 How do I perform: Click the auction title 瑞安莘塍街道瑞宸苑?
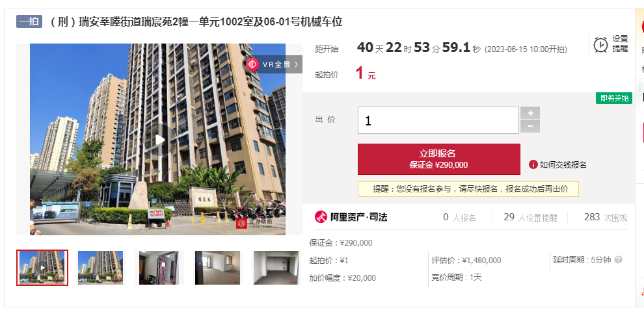[196, 21]
